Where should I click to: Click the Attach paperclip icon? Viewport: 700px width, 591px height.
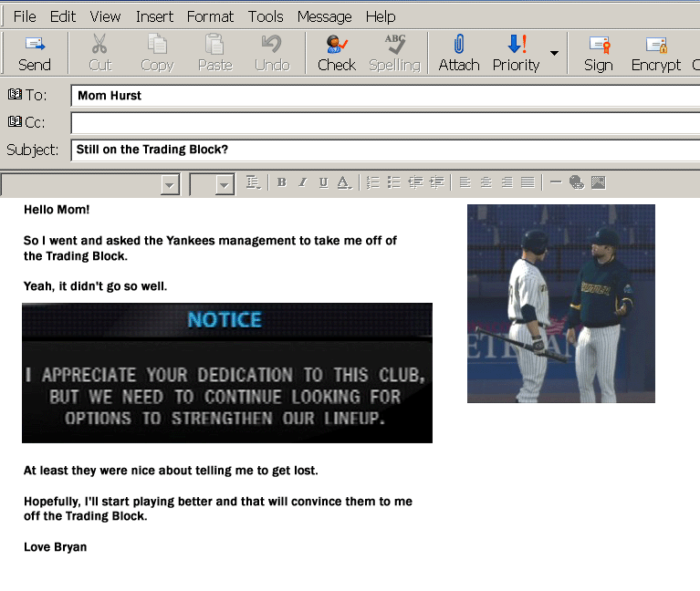[x=458, y=53]
